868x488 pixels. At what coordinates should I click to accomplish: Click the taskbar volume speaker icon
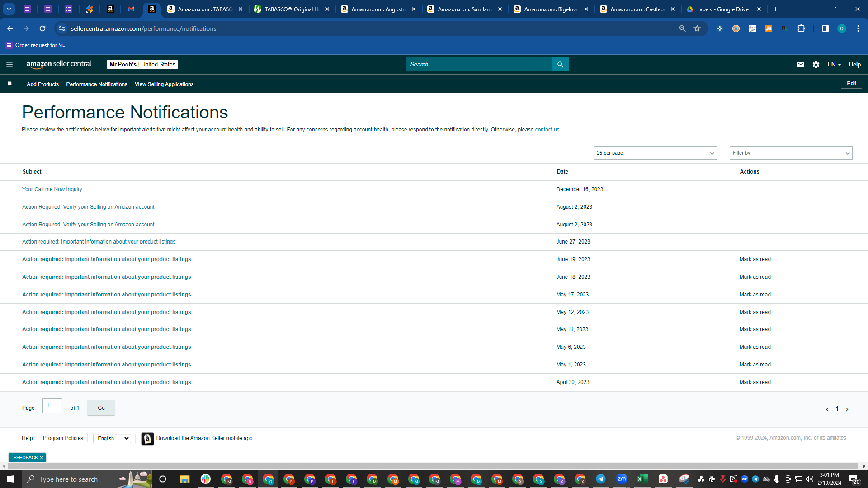809,479
